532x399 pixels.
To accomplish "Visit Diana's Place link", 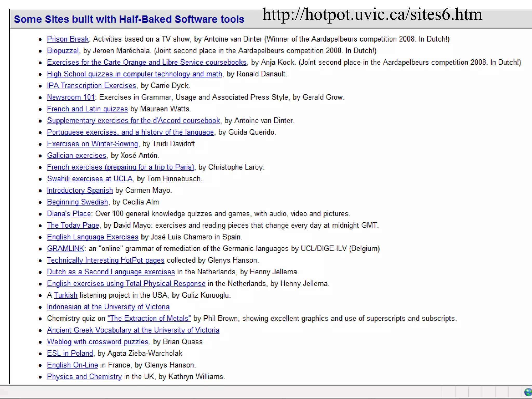I will coord(69,214).
